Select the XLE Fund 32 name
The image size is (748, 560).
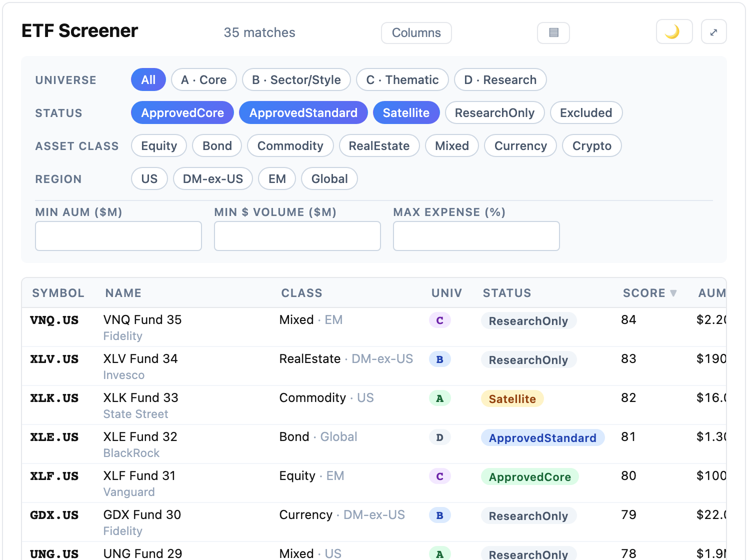pyautogui.click(x=140, y=436)
